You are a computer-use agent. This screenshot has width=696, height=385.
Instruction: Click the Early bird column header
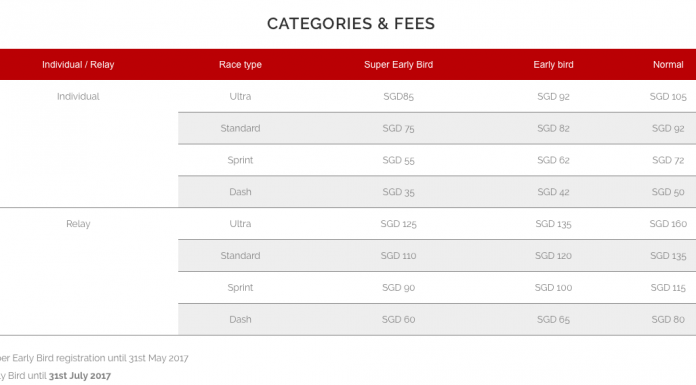point(553,65)
